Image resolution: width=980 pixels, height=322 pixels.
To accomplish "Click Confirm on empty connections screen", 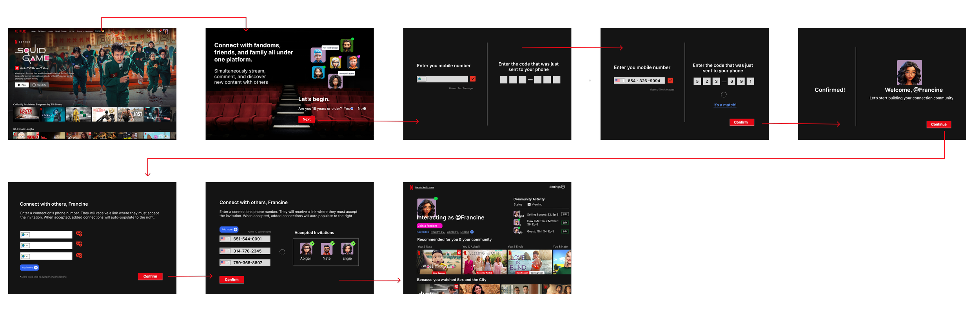I will coord(150,277).
